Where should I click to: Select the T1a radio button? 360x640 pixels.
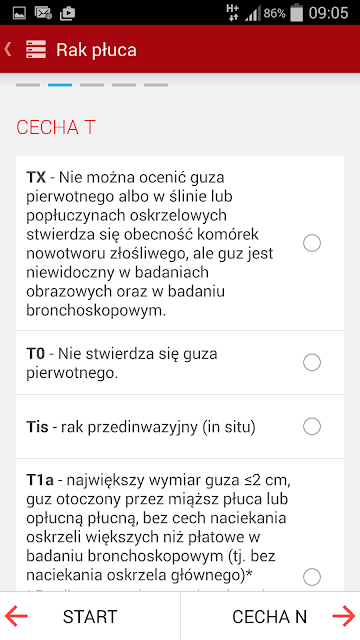click(312, 577)
